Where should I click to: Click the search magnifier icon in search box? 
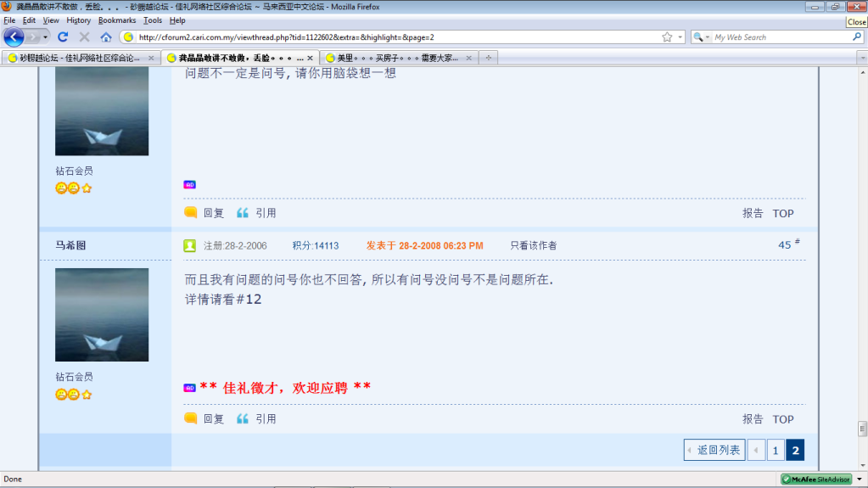pyautogui.click(x=856, y=37)
